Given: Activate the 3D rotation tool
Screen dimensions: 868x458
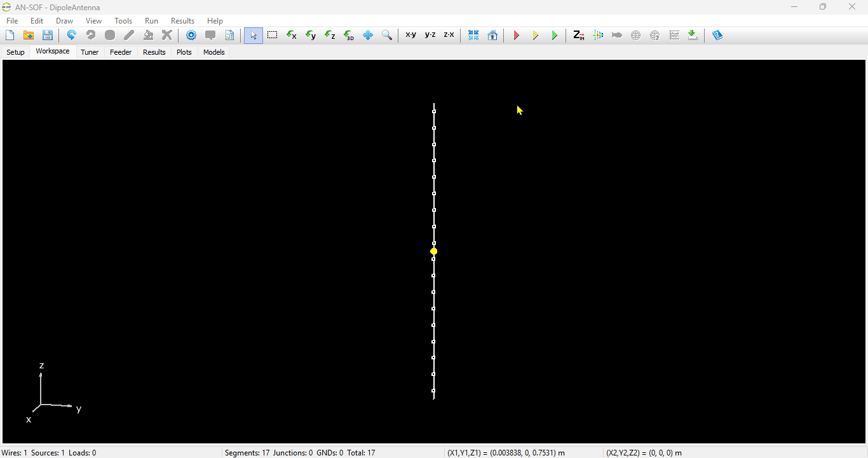Looking at the screenshot, I should click(349, 36).
